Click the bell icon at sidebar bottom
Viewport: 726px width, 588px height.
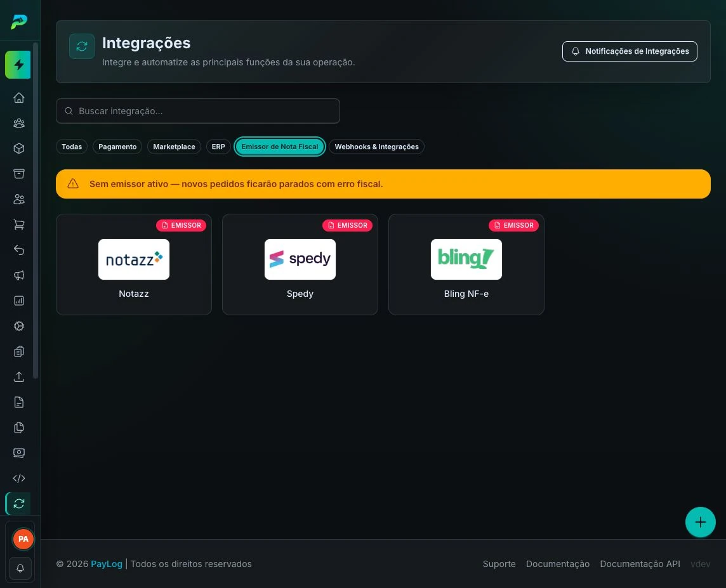point(20,568)
